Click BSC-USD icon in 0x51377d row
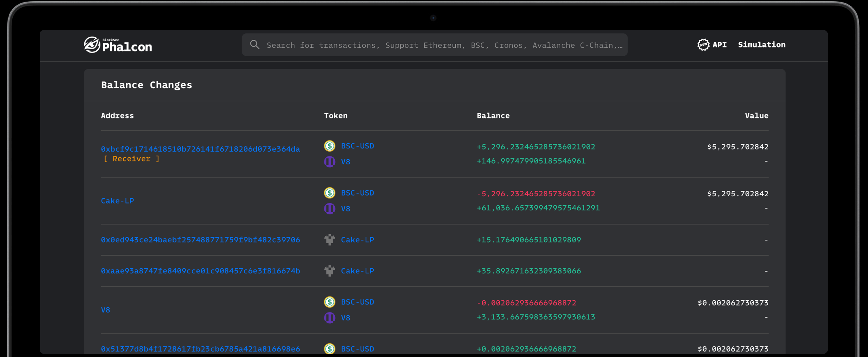This screenshot has width=868, height=357. pos(329,349)
